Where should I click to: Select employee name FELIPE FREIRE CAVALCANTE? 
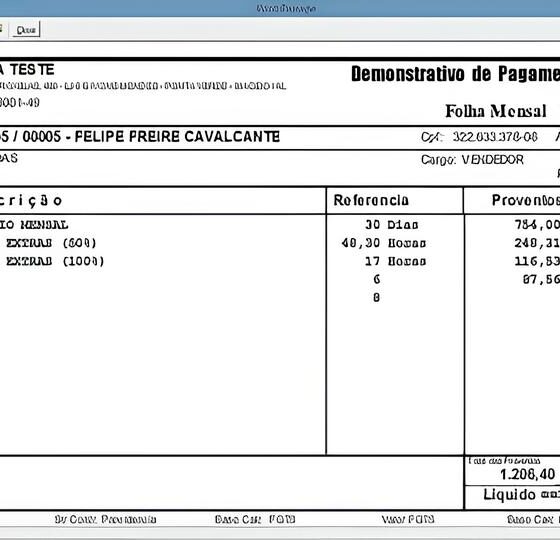177,137
